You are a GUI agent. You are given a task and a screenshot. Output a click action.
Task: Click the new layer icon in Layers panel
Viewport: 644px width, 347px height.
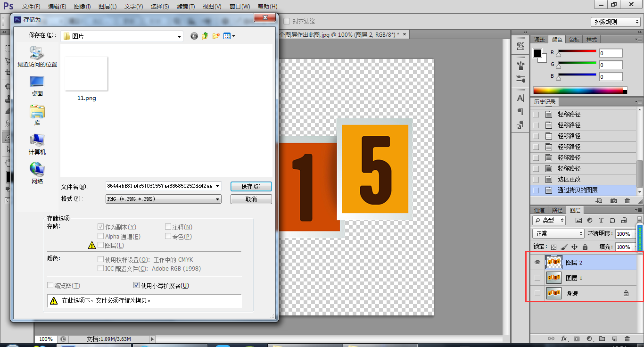tap(614, 339)
